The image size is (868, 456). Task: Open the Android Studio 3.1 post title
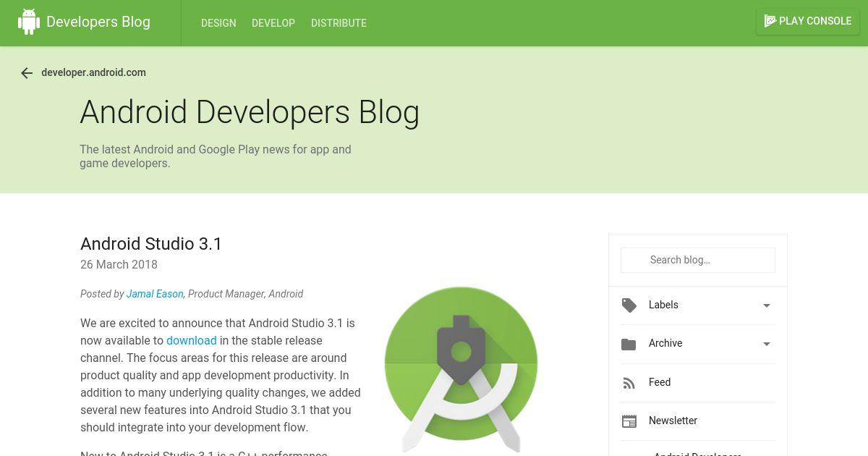(x=151, y=244)
